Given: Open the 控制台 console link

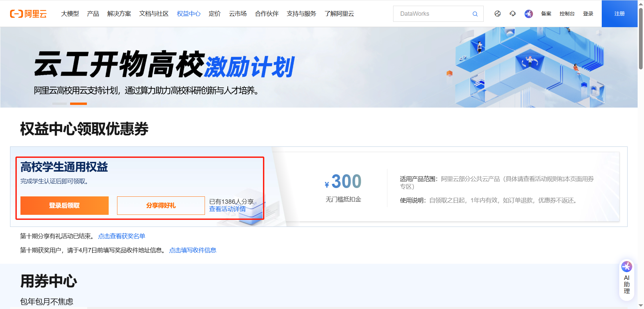Looking at the screenshot, I should click(567, 14).
